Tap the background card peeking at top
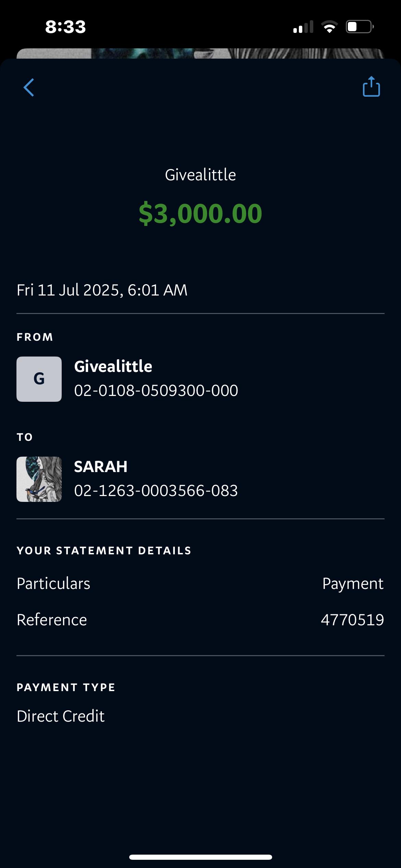Image resolution: width=401 pixels, height=868 pixels. (x=200, y=53)
